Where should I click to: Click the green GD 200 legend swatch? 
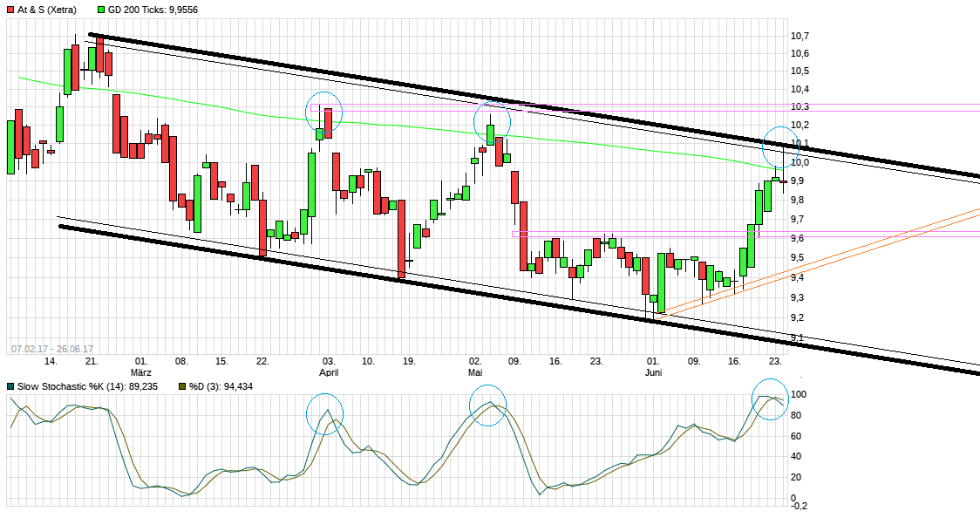point(102,10)
